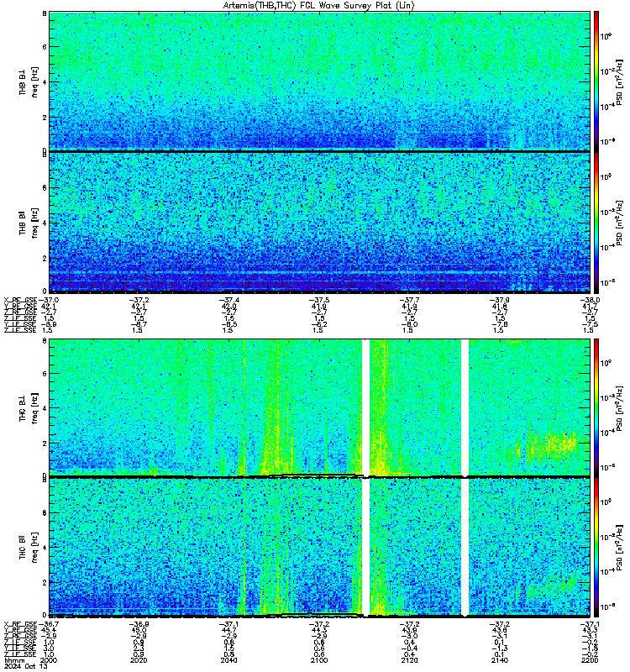This screenshot has width=630, height=672.
Task: Click the PSD [nT²/Hz] label of the top panel
Action: coord(620,81)
